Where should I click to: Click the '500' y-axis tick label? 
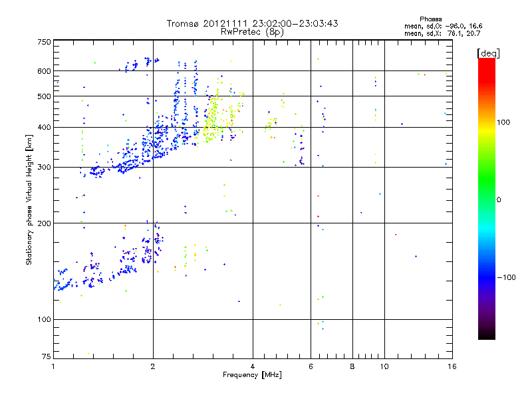point(44,96)
